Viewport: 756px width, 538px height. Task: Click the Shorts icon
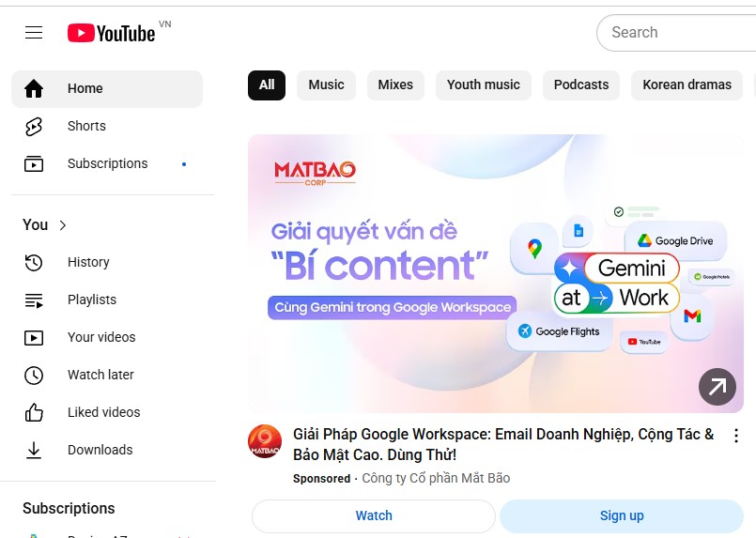(x=34, y=127)
